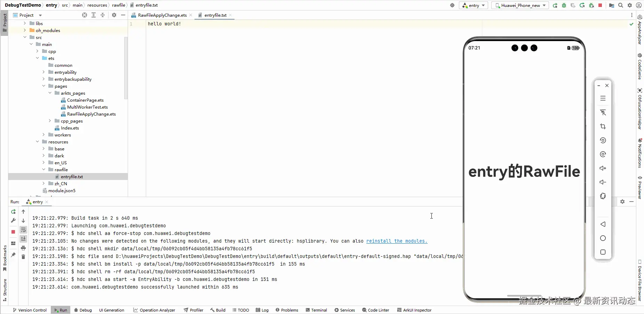
Task: Shake the emulator device
Action: click(x=603, y=196)
